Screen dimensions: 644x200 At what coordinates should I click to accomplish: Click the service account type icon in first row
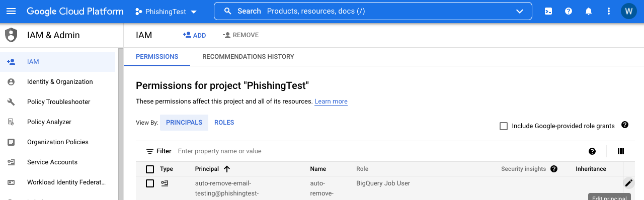click(x=165, y=183)
